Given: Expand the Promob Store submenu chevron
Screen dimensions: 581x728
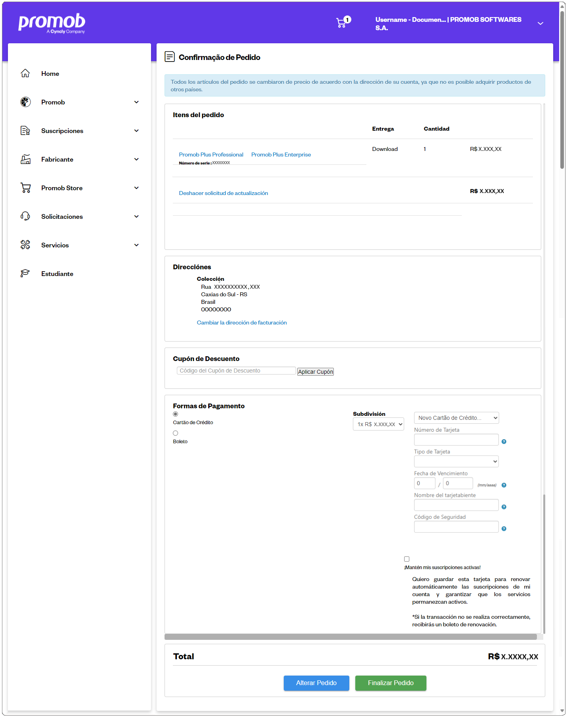Looking at the screenshot, I should coord(137,188).
